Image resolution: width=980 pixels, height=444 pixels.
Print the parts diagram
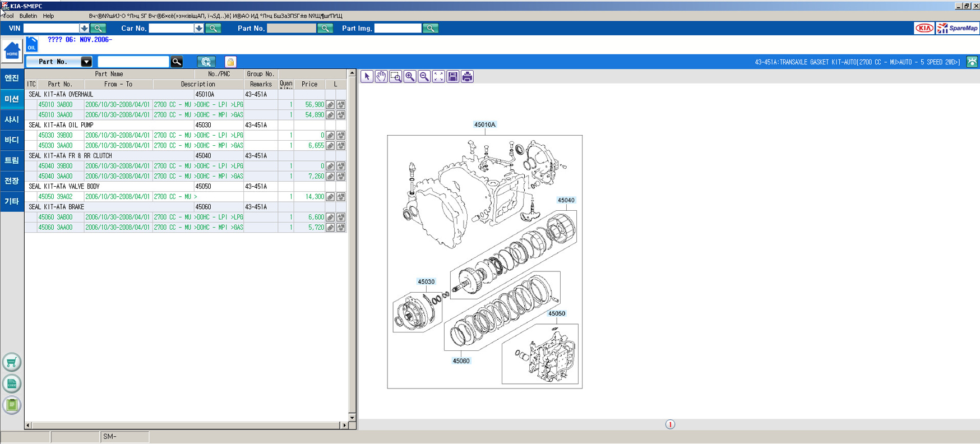coord(467,77)
